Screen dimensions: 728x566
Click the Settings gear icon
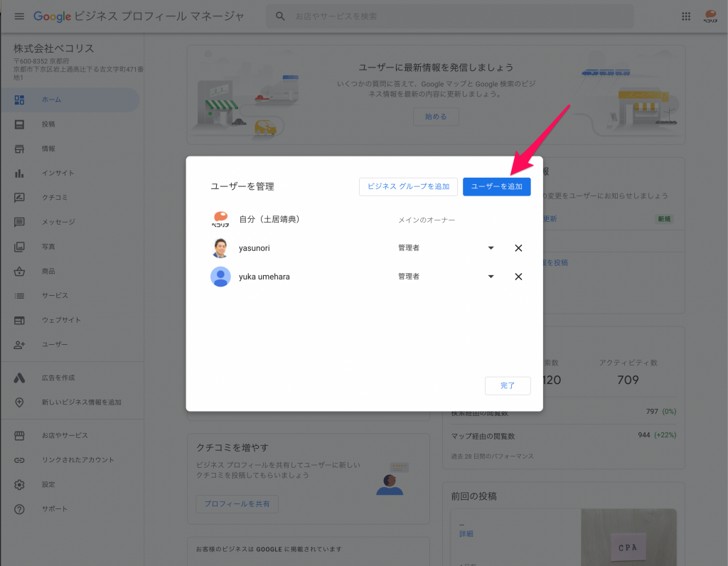(19, 485)
